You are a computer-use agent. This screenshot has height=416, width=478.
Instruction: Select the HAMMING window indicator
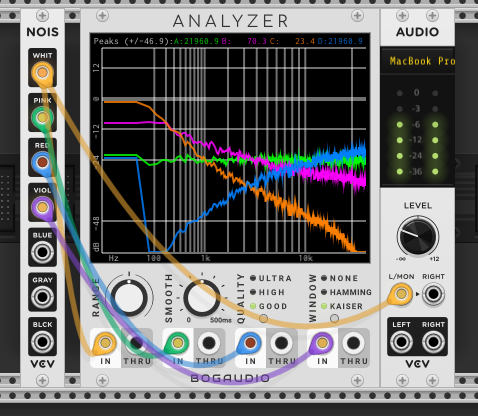point(324,292)
